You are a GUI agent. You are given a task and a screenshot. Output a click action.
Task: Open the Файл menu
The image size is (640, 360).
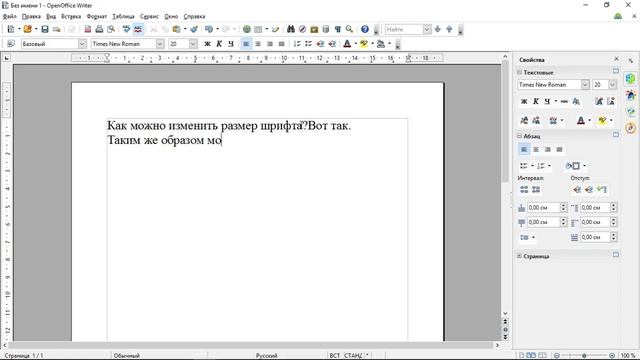[9, 16]
